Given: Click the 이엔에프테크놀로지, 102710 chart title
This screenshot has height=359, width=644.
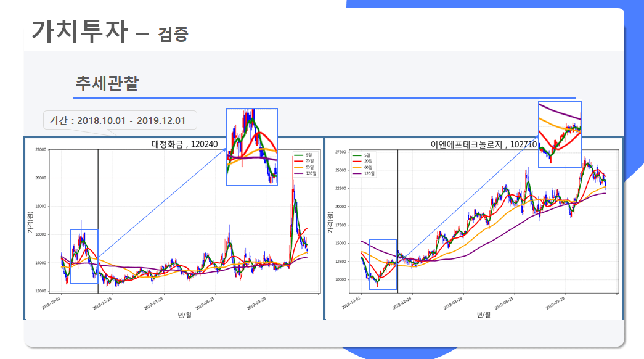Looking at the screenshot, I should click(x=483, y=144).
